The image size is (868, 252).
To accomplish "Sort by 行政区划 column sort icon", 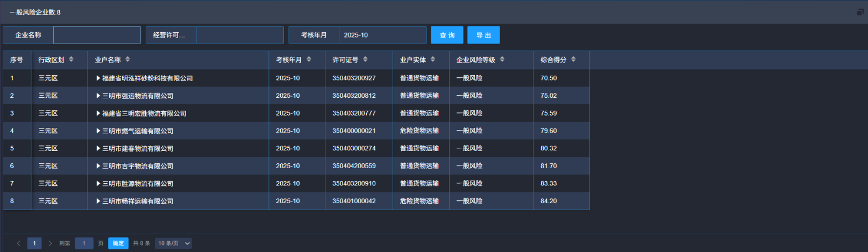I will [x=71, y=60].
